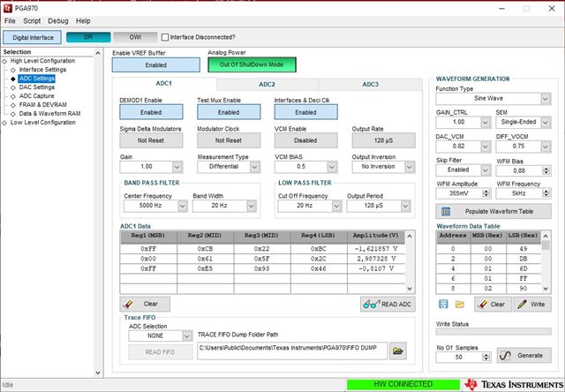Toggle VCM Enable button
This screenshot has height=392, width=565.
point(306,140)
